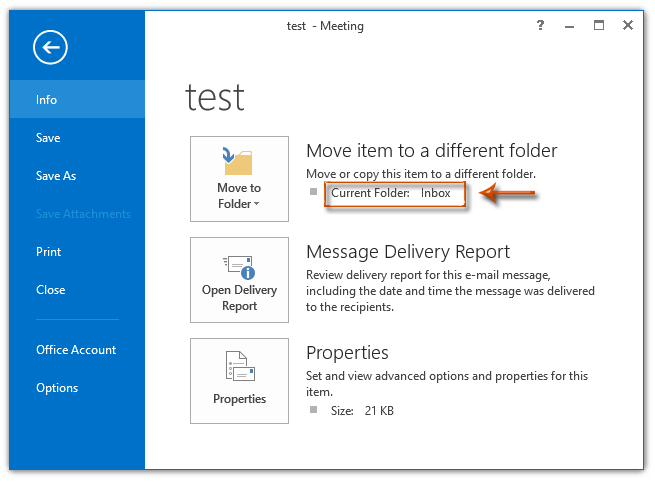Choose Close in the blue sidebar

coord(50,290)
